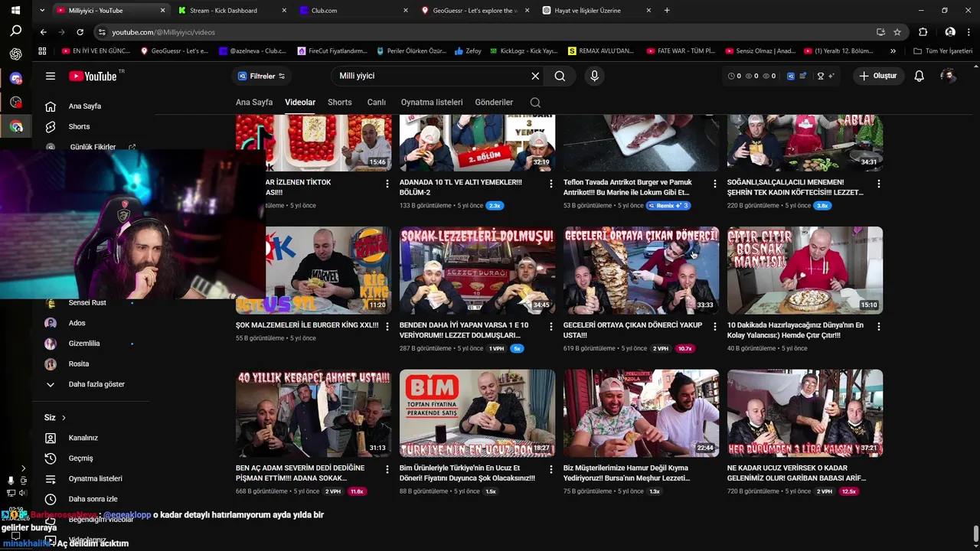Open ChatGPT app in the taskbar
980x551 pixels.
pos(16,54)
